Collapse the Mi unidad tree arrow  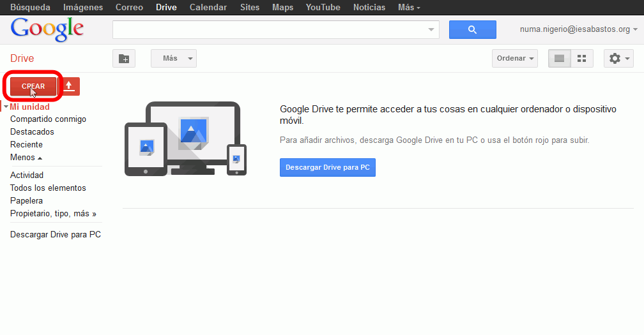[6, 107]
